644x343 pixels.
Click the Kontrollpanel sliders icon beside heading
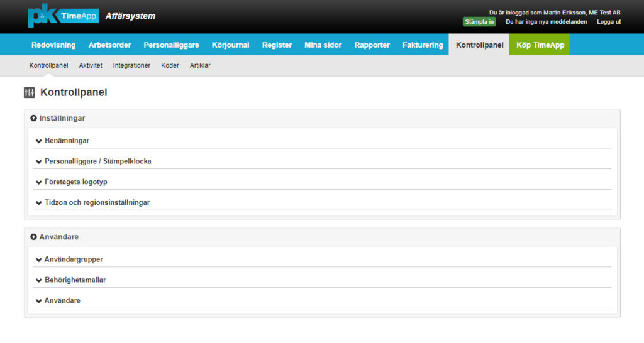tap(29, 93)
